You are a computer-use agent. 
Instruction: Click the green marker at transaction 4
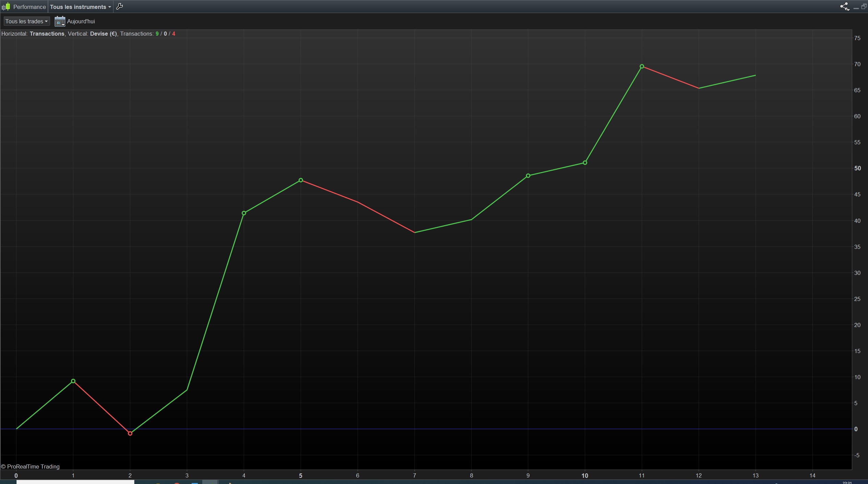click(244, 213)
